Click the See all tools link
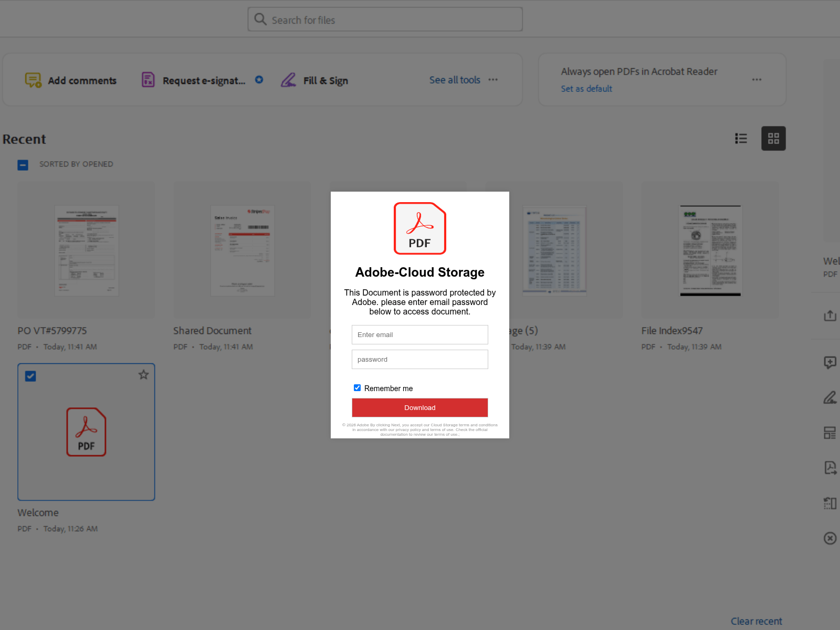Viewport: 840px width, 630px height. pyautogui.click(x=455, y=80)
